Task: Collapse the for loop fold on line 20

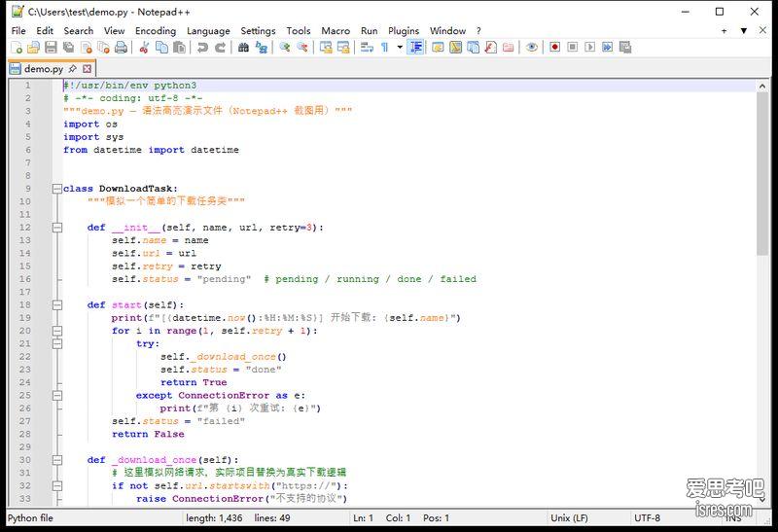Action: tap(57, 331)
